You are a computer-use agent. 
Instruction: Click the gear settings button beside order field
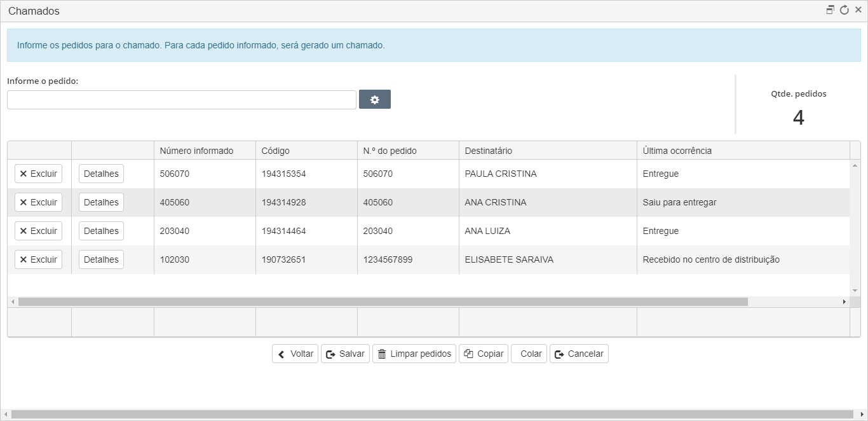pyautogui.click(x=375, y=99)
